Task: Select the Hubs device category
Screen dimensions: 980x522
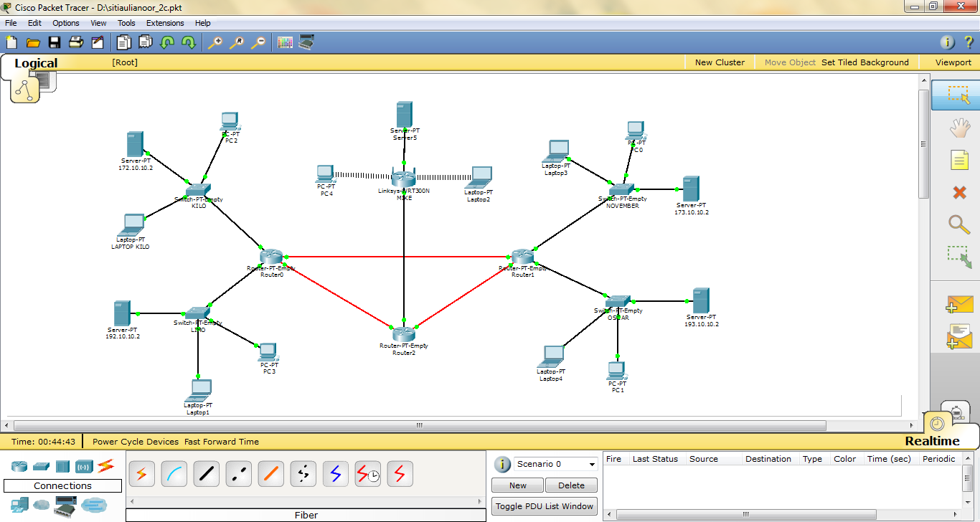Action: tap(62, 467)
